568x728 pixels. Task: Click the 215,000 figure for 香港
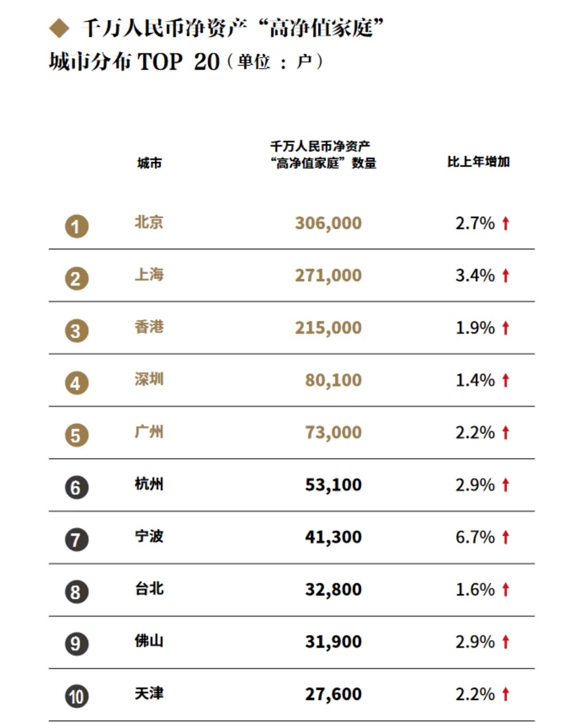point(328,328)
